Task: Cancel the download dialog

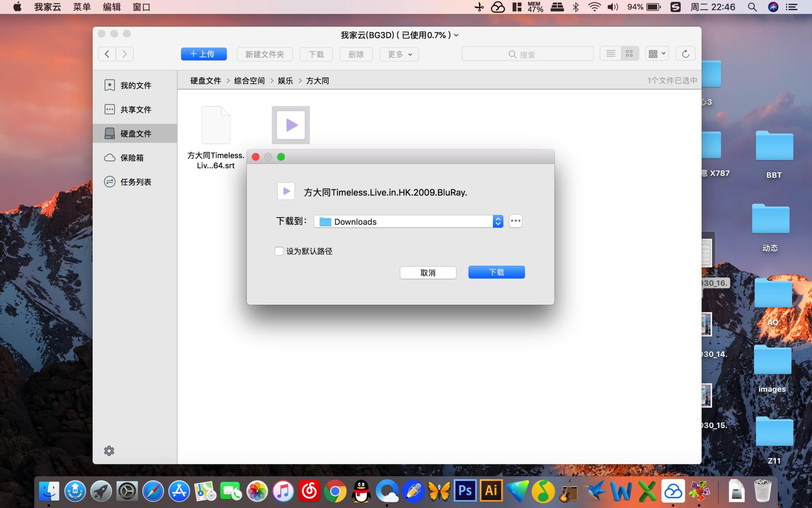Action: (x=428, y=272)
